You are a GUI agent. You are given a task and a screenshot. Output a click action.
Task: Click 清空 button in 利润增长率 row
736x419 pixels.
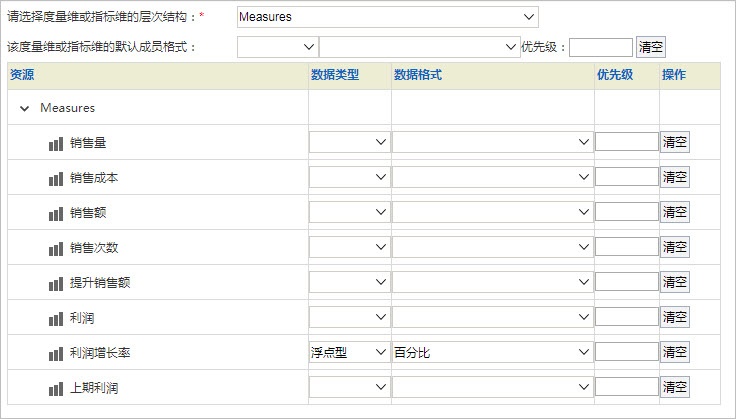click(x=675, y=352)
